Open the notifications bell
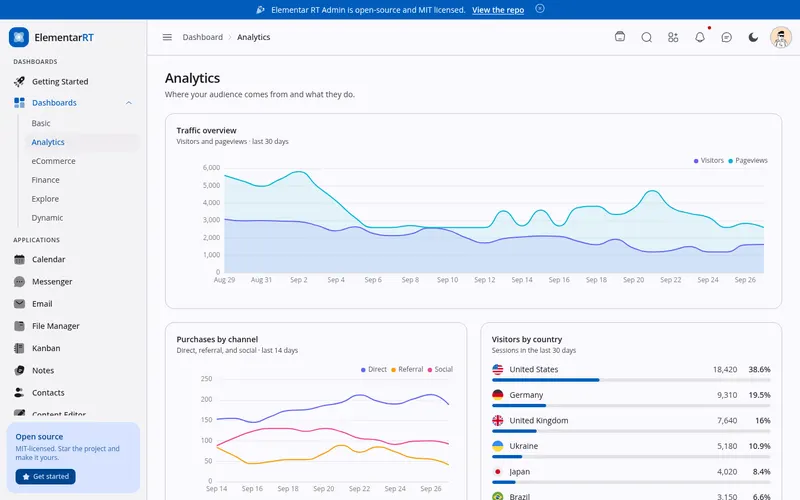The height and width of the screenshot is (500, 800). 700,37
